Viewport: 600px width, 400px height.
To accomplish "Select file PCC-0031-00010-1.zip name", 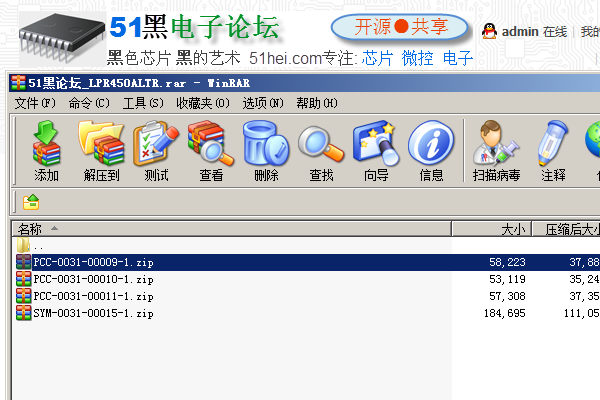I will (93, 279).
